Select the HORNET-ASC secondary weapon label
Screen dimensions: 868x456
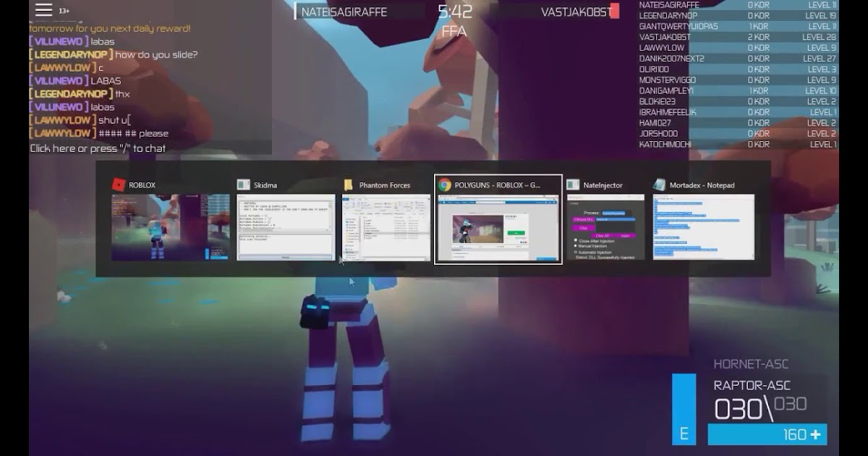751,364
